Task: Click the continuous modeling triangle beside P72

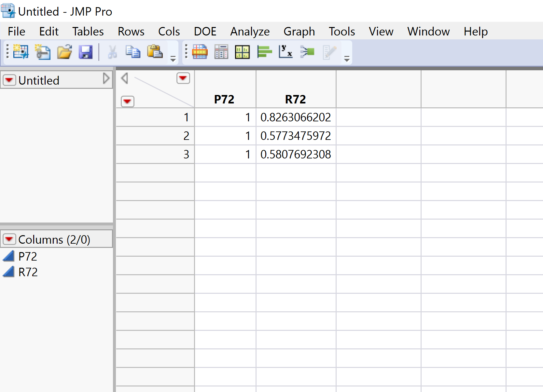Action: (x=8, y=256)
